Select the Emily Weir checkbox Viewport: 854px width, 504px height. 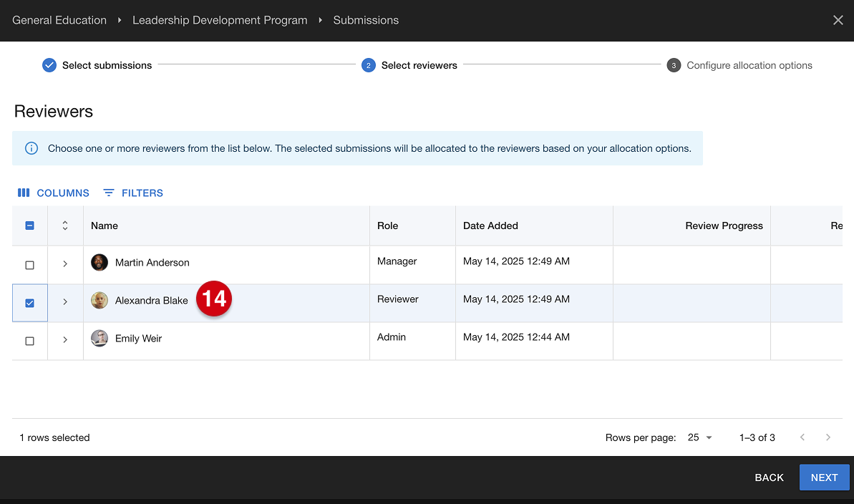coord(30,341)
